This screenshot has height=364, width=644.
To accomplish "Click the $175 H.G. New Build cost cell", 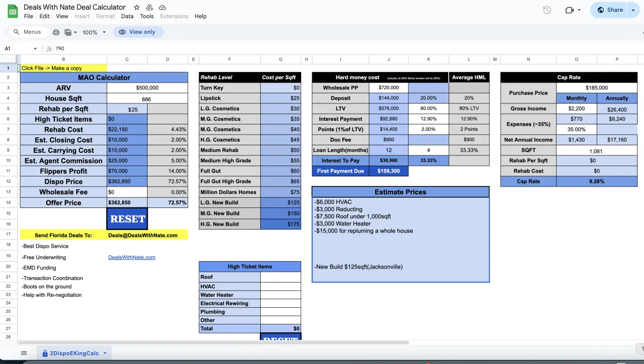I will (x=281, y=224).
